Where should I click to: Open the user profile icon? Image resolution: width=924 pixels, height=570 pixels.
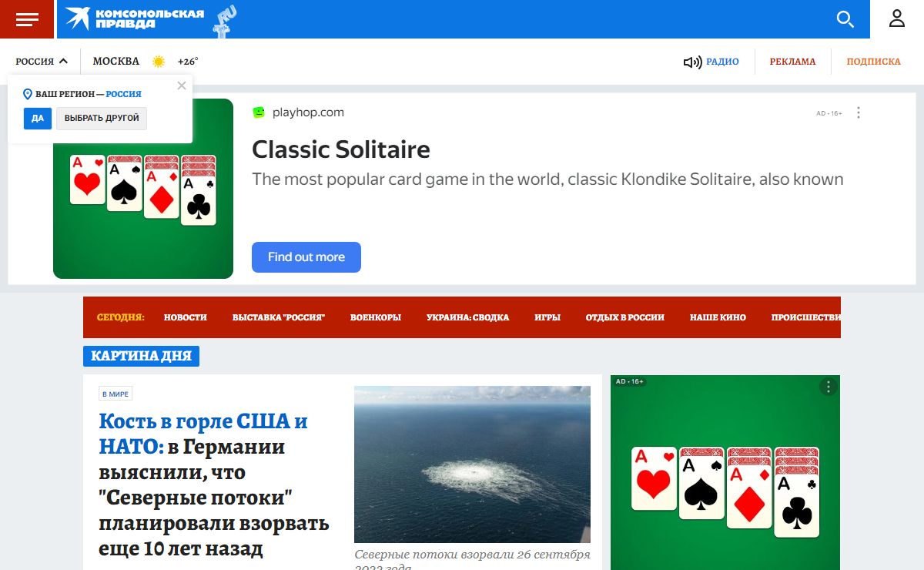897,19
